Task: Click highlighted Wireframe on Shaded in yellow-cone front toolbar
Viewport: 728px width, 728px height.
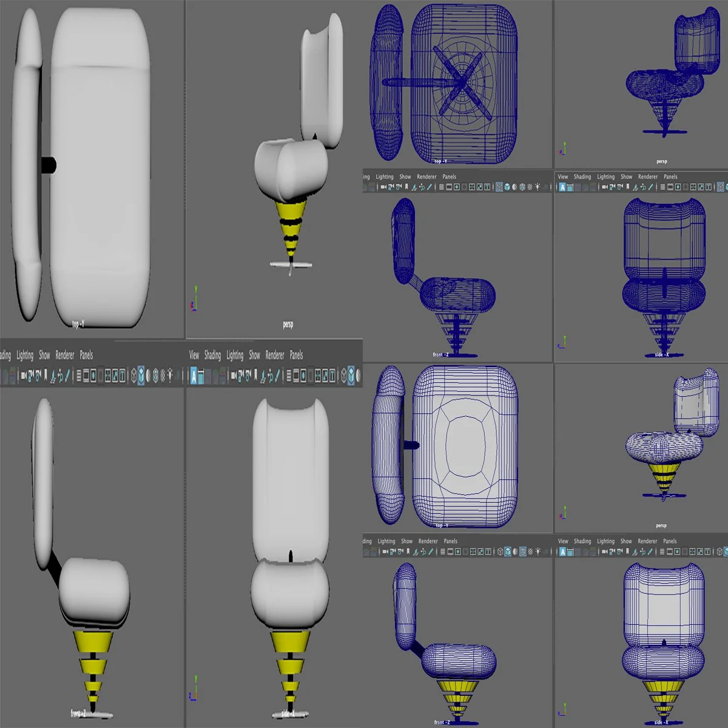Action: 522,551
